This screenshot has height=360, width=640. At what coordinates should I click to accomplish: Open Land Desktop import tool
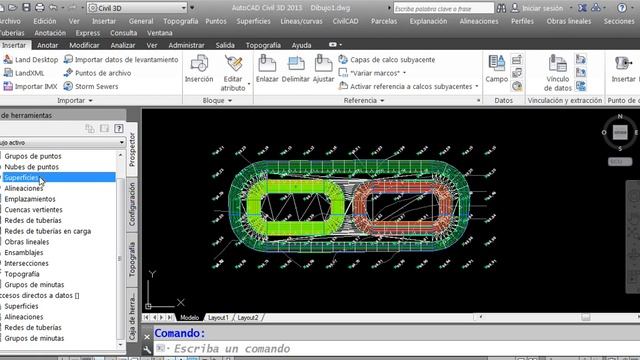pos(31,60)
